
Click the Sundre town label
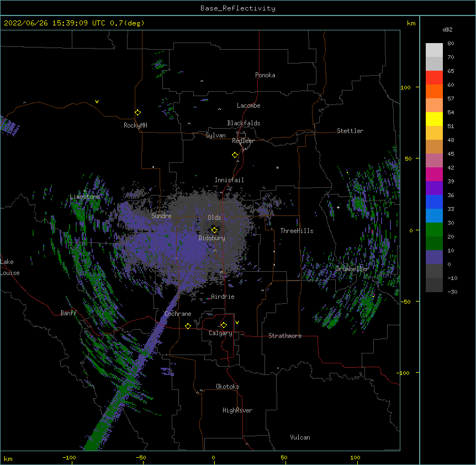point(161,216)
